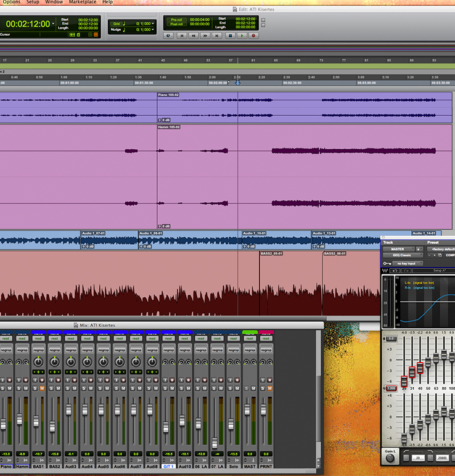Viewport: 455px width, 476px height.
Task: Toggle the high-pass filter button beside 20
Action: 406,458
